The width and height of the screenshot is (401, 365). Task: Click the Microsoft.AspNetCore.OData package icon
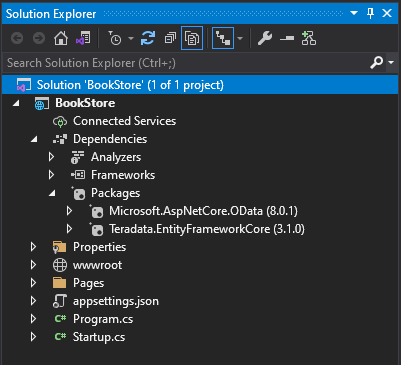coord(96,212)
